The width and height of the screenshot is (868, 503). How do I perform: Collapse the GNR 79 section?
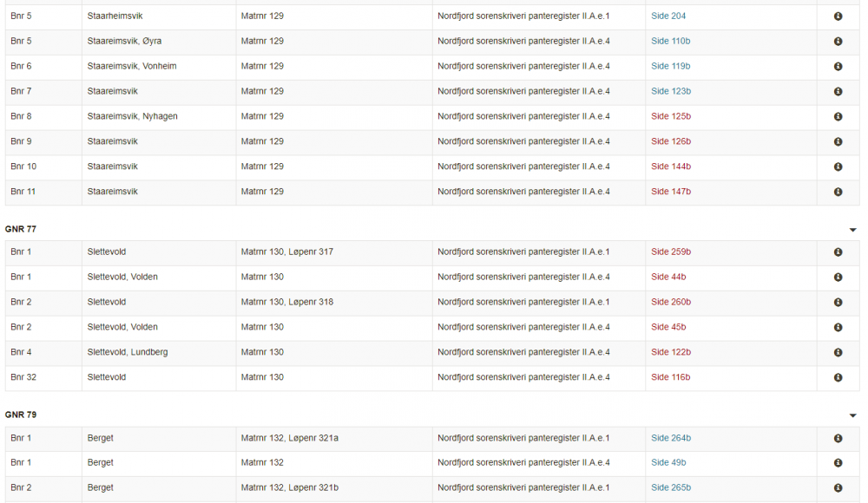pos(853,415)
